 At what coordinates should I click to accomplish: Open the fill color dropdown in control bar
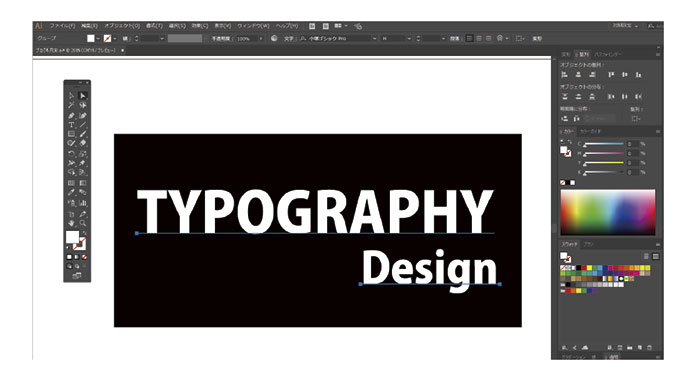pyautogui.click(x=98, y=39)
